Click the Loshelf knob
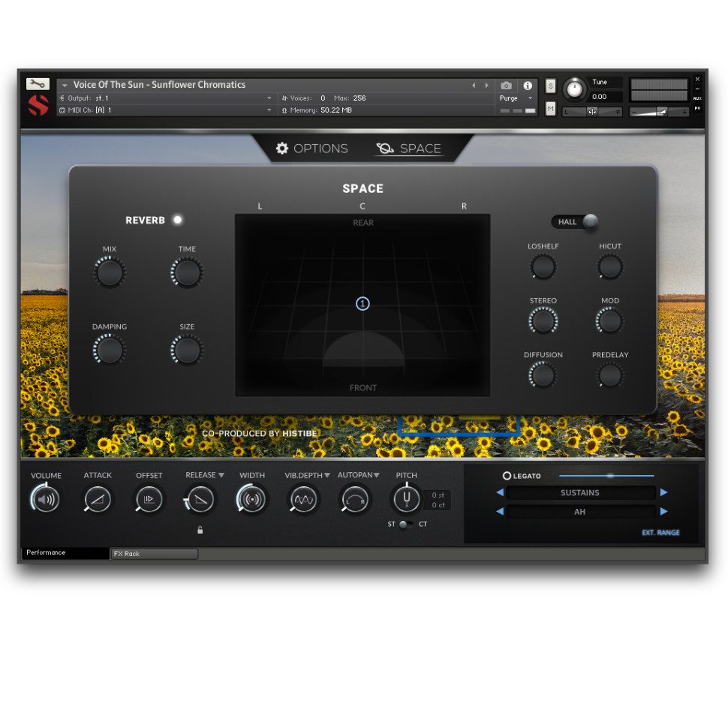Viewport: 728px width, 728px height. point(543,267)
